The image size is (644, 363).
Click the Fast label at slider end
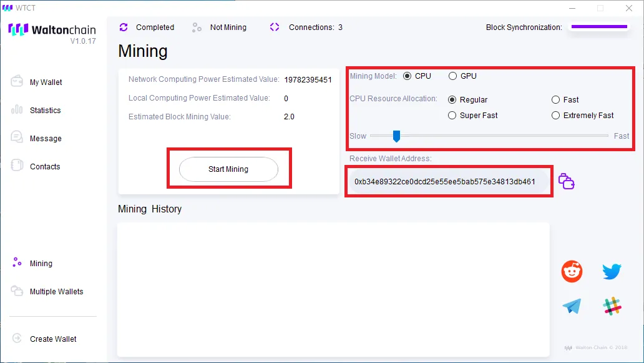point(622,136)
